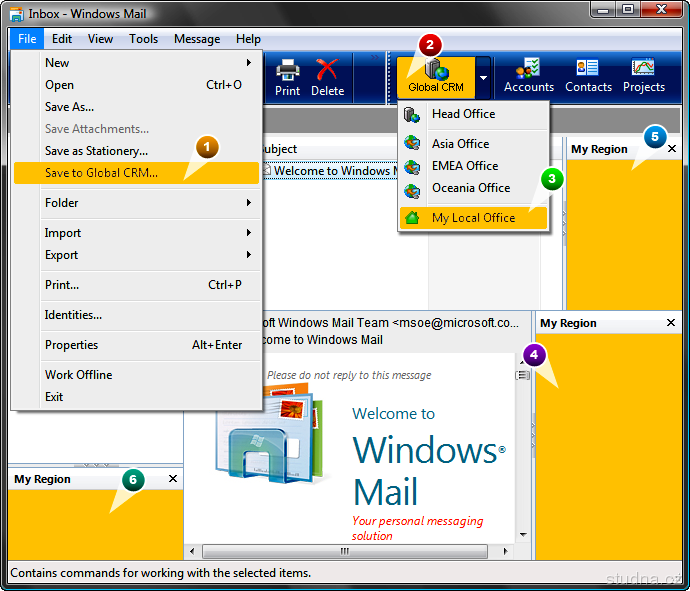Click the Global CRM toolbar icon

click(x=435, y=75)
